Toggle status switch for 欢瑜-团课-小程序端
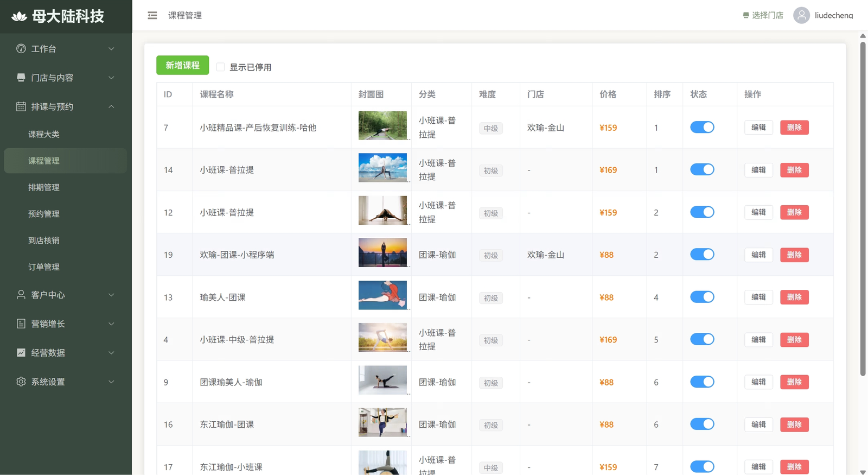Image resolution: width=868 pixels, height=475 pixels. 702,254
